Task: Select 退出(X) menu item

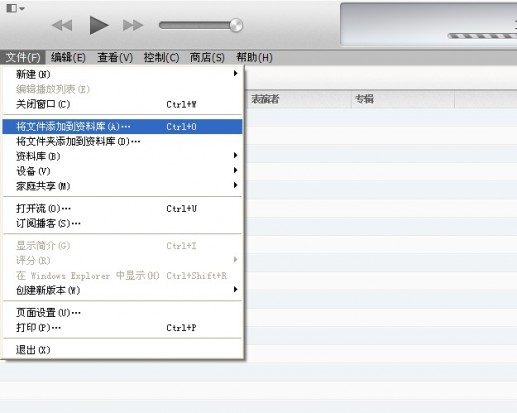Action: [x=122, y=350]
